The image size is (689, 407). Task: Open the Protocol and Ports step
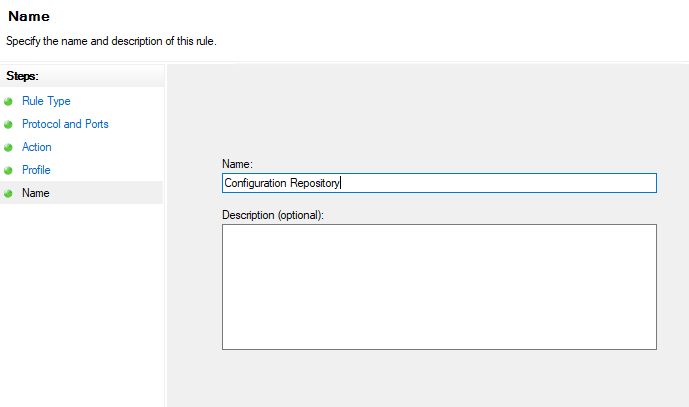(65, 124)
